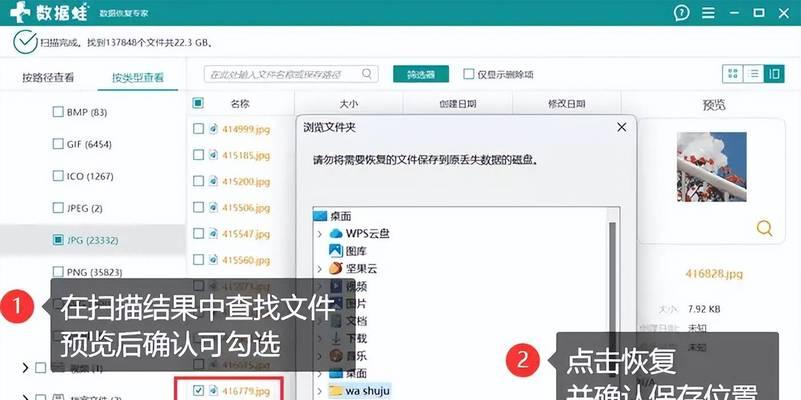801x400 pixels.
Task: Switch to 按类型查看 tab
Action: 138,78
